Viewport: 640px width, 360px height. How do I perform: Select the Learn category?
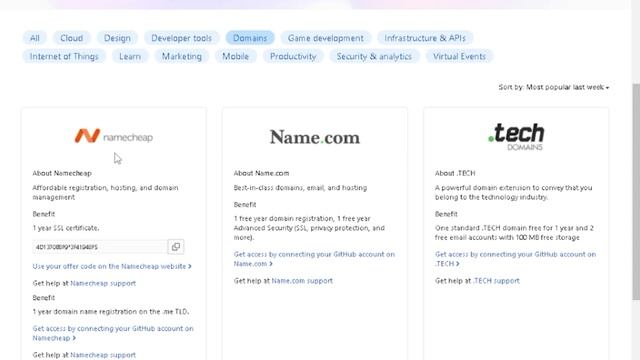[130, 56]
